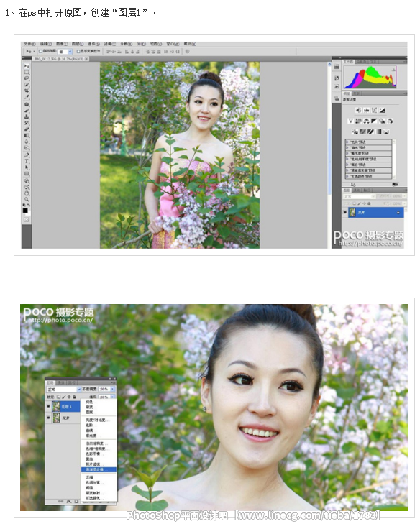Open the 图像 menu
Screen dimensions: 420x529
(62, 44)
